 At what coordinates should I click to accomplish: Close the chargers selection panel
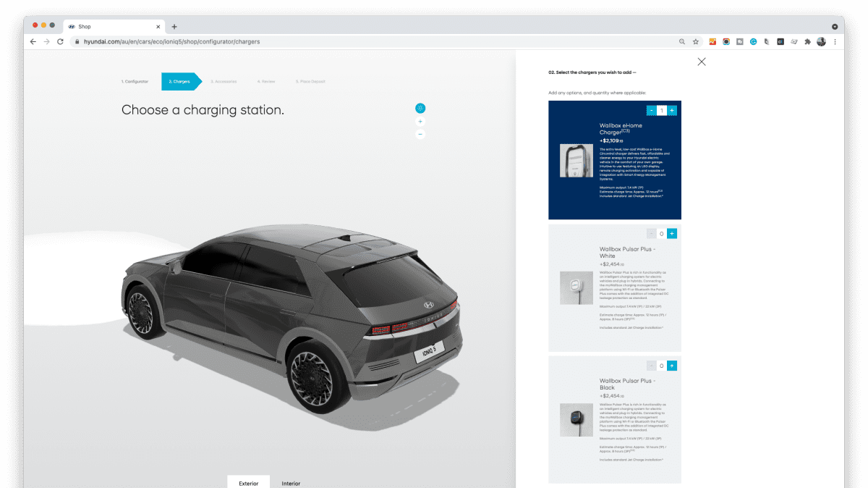click(702, 62)
